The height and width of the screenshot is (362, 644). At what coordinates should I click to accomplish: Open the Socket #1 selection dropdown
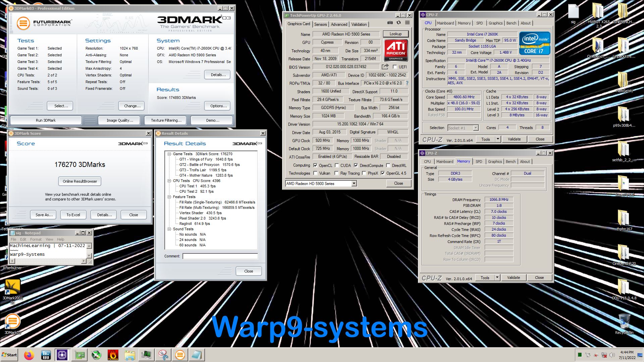point(476,128)
